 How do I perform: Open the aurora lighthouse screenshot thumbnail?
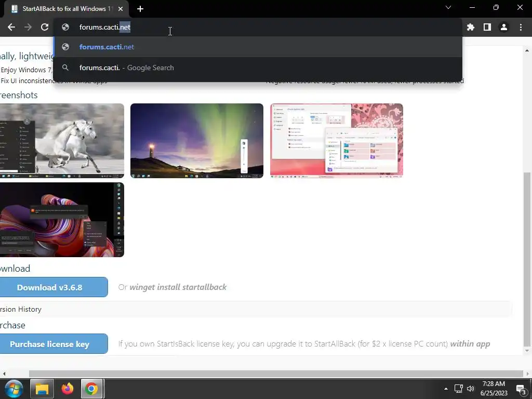(197, 141)
